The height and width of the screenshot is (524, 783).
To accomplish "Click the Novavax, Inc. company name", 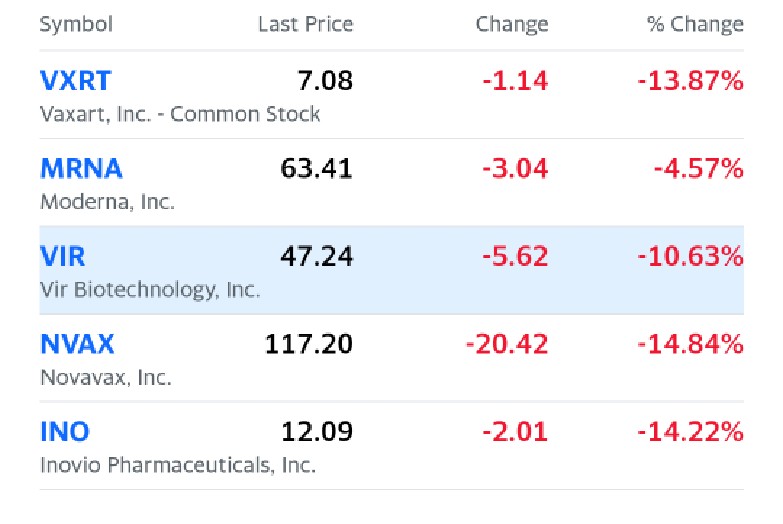I will (x=106, y=378).
